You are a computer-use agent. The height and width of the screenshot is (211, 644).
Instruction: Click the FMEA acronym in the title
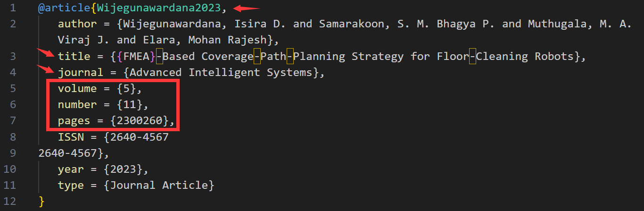139,57
